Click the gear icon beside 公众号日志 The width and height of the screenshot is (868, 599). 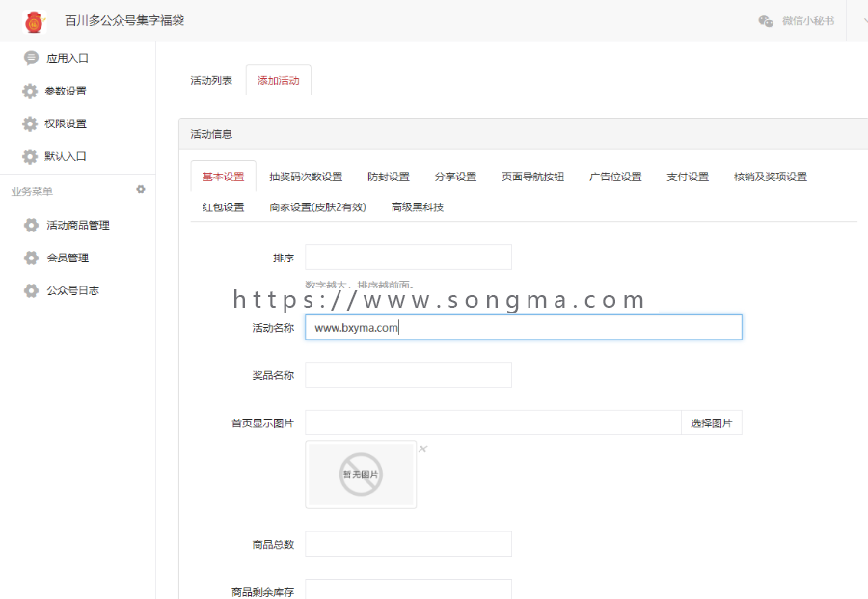click(31, 290)
